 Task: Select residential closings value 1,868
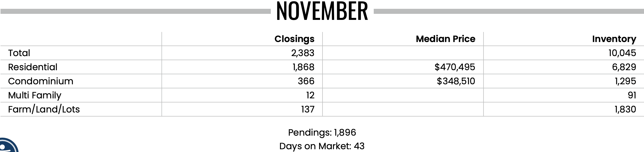303,67
